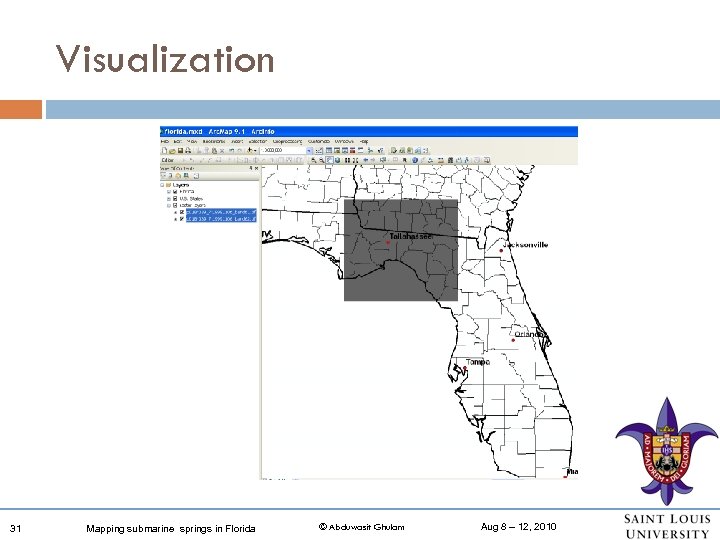This screenshot has width=720, height=540.
Task: Print the current map
Action: [x=188, y=150]
